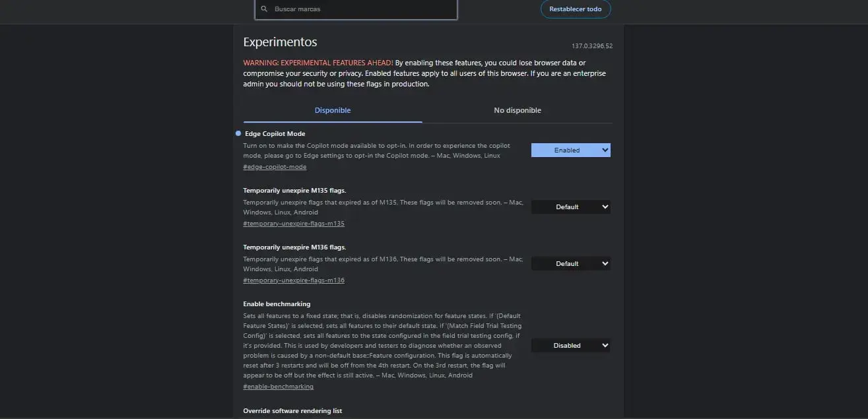The height and width of the screenshot is (419, 868).
Task: Click the experimental features warning text
Action: point(424,73)
